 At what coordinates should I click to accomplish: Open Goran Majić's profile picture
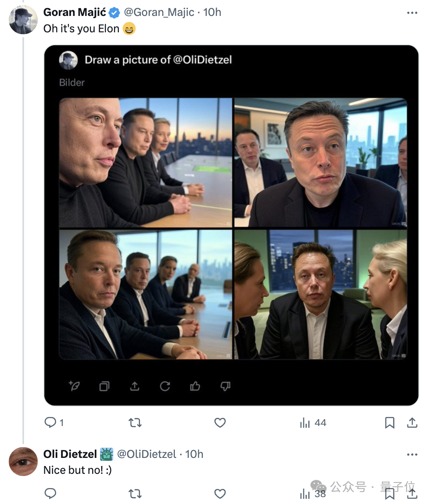tap(23, 20)
